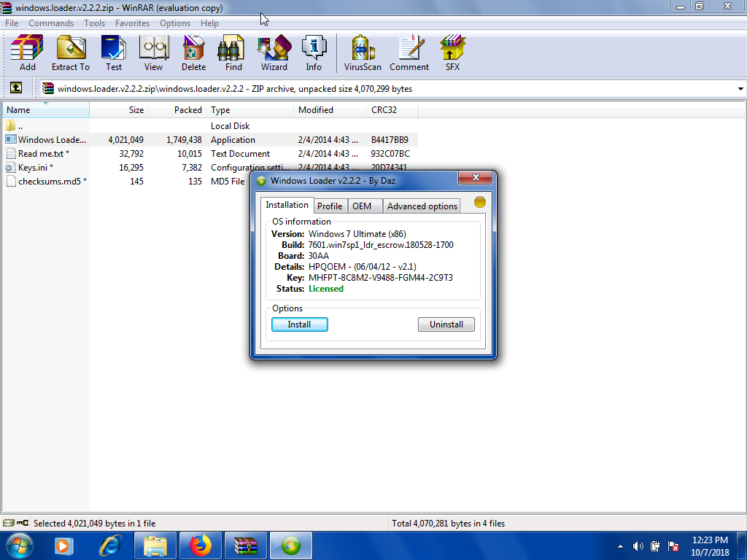Switch to the Advanced options tab

point(422,206)
